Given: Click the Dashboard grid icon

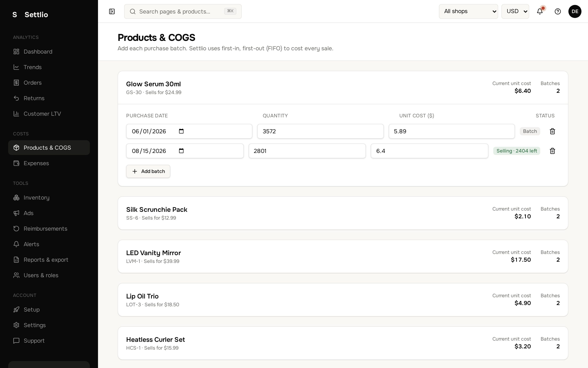Looking at the screenshot, I should 16,52.
